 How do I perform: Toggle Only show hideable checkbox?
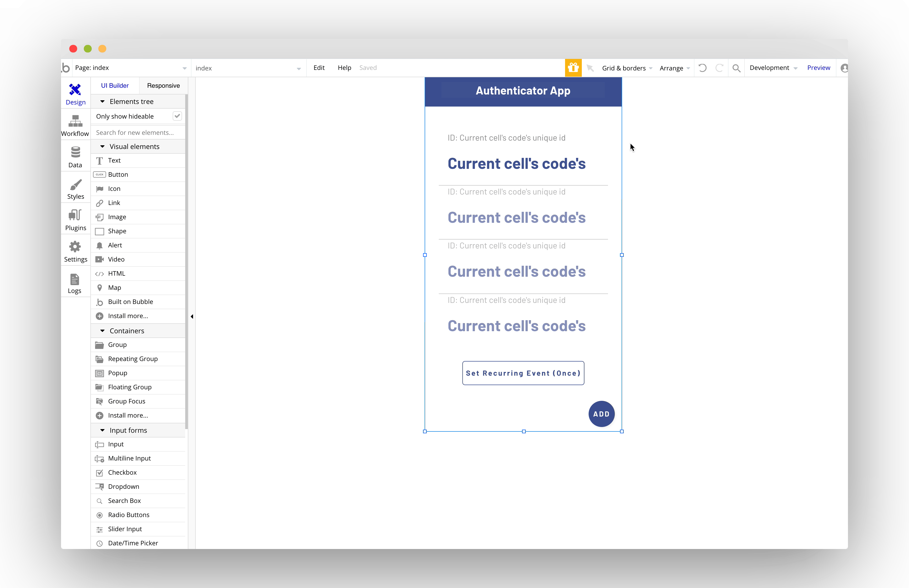177,116
